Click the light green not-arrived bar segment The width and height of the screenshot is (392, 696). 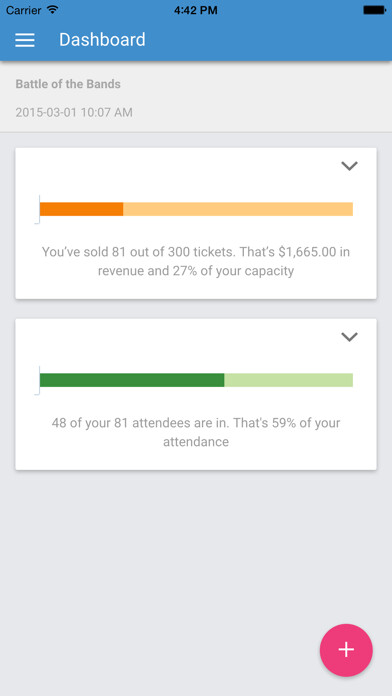click(x=289, y=380)
